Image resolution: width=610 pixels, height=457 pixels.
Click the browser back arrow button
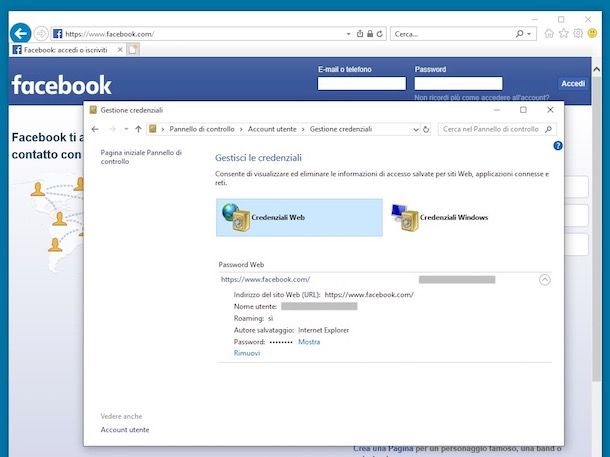click(20, 33)
